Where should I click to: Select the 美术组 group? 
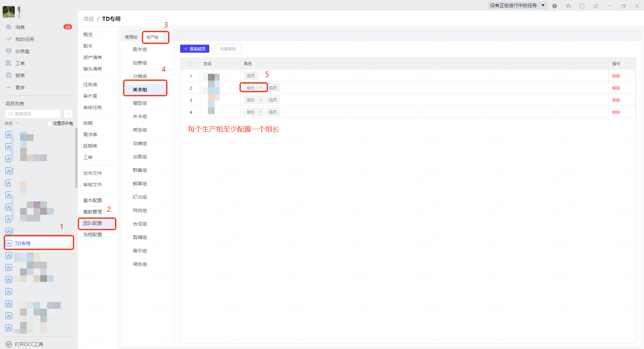145,90
